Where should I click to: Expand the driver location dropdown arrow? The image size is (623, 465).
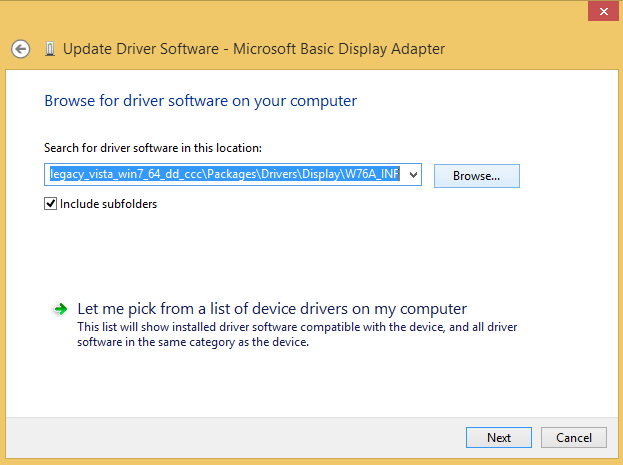(x=414, y=175)
